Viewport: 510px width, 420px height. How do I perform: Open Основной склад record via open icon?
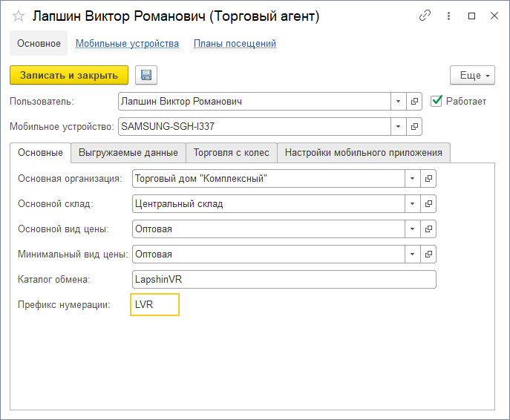tap(428, 203)
